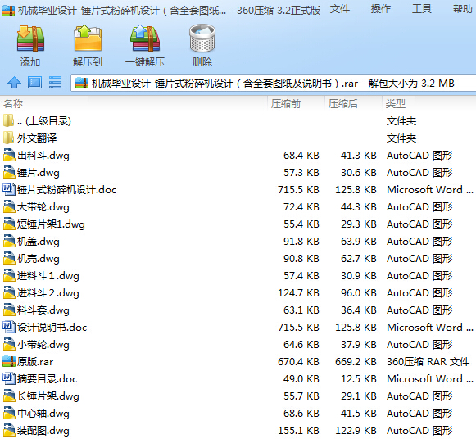Open the 文件 menu
The image size is (476, 448).
340,9
